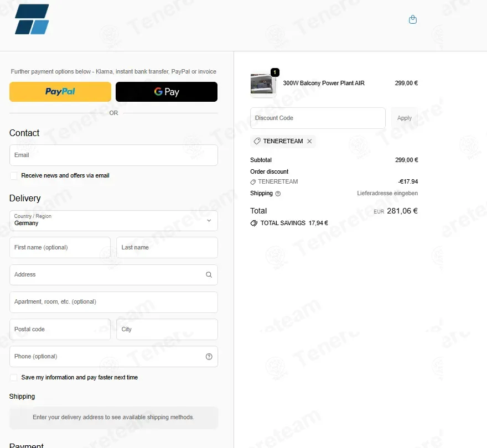Show the phone number help icon
Viewport: 487px width, 448px height.
tap(209, 356)
